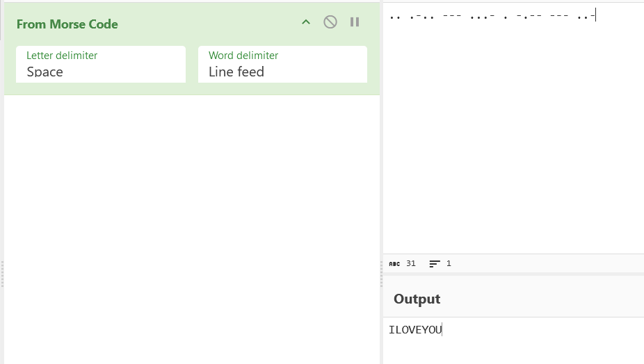Select the From Morse Code operation title
Screen dimensions: 644x364
[67, 24]
